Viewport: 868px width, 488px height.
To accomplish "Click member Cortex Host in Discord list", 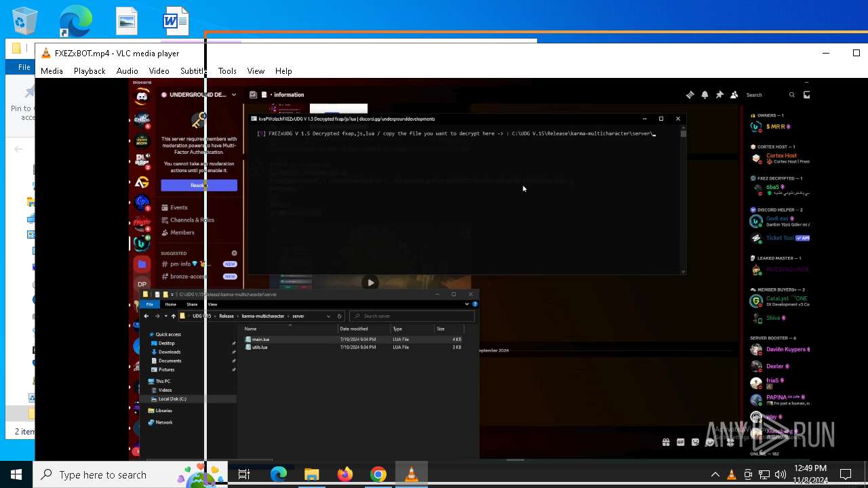I will 780,158.
